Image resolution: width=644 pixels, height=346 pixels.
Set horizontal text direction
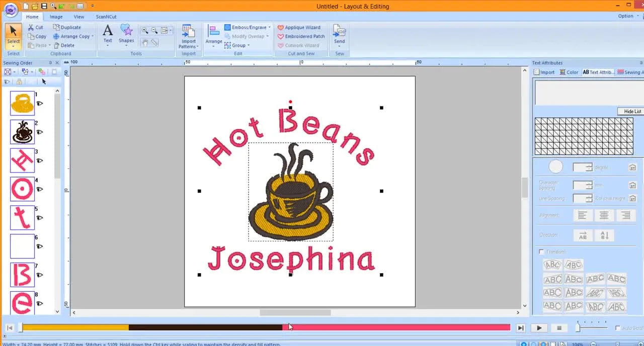(x=583, y=235)
